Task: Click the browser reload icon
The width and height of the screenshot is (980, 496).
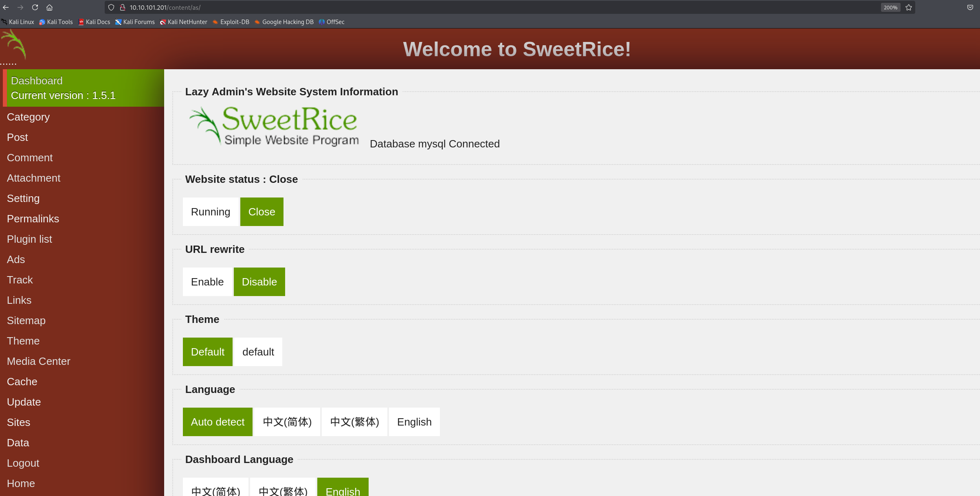Action: pos(35,7)
